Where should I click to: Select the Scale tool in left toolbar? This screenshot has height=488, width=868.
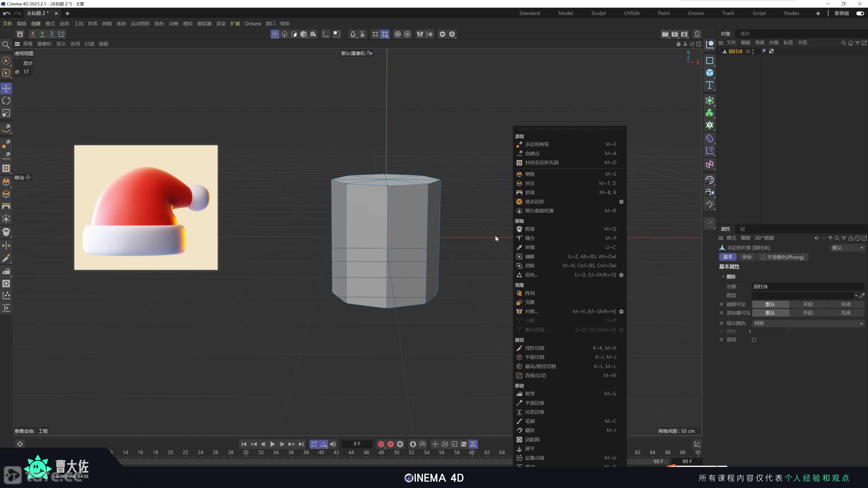[6, 113]
